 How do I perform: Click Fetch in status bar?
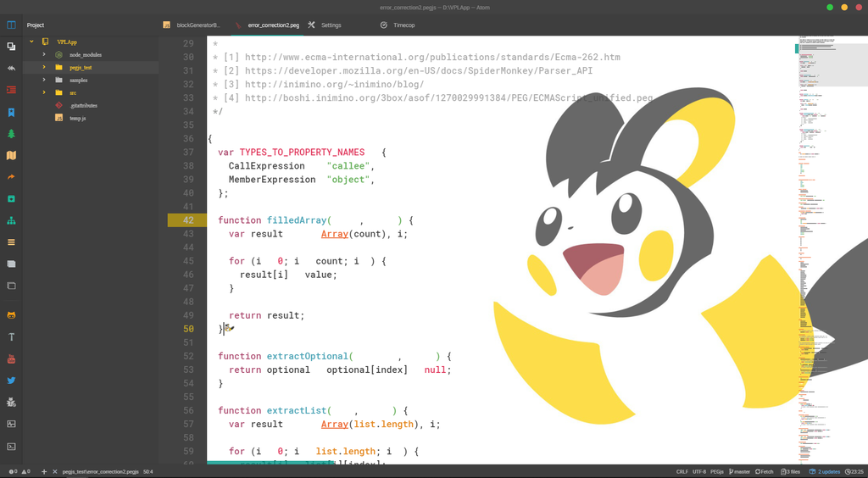click(764, 472)
